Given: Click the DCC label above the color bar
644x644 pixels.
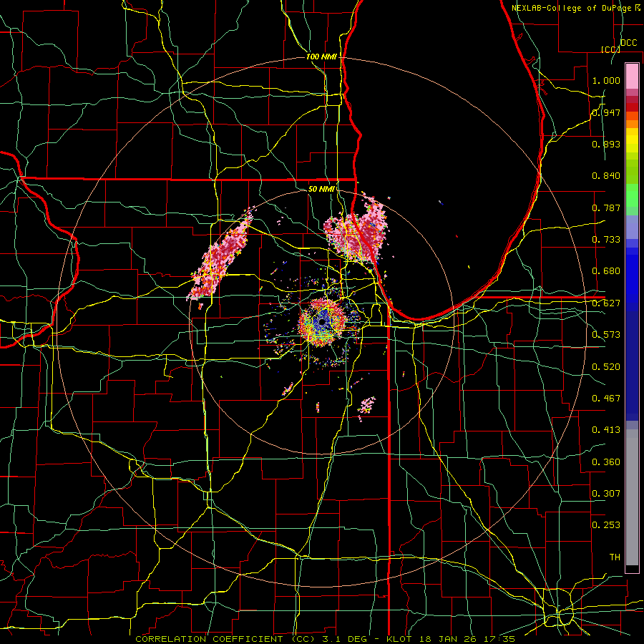Looking at the screenshot, I should 628,43.
